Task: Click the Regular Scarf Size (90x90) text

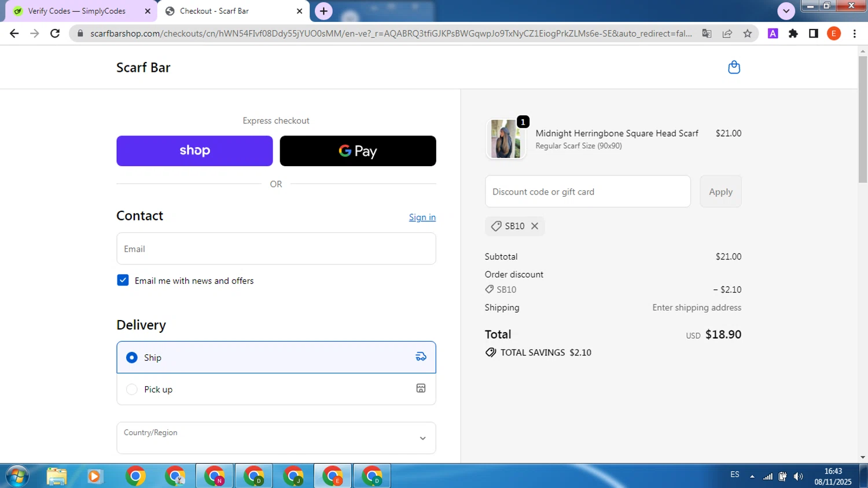Action: (x=579, y=146)
